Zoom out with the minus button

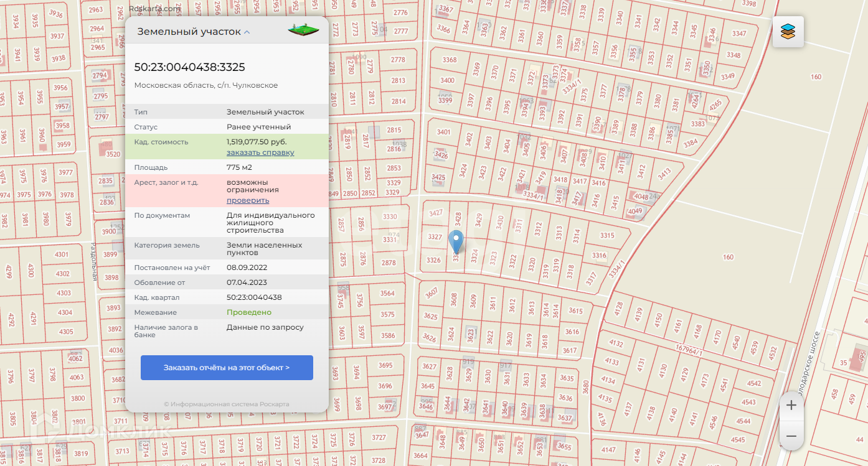[791, 436]
